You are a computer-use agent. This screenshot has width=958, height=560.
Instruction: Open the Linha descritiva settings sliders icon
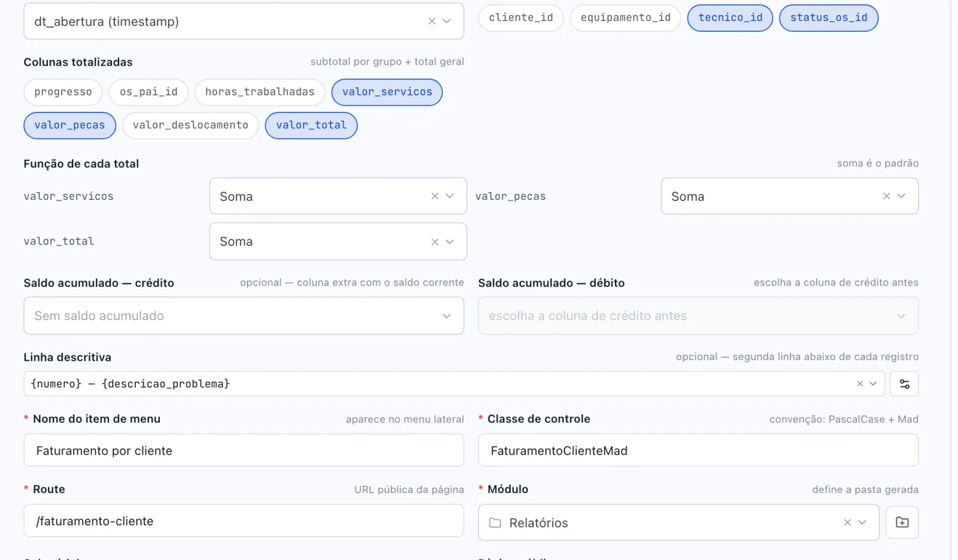[904, 384]
